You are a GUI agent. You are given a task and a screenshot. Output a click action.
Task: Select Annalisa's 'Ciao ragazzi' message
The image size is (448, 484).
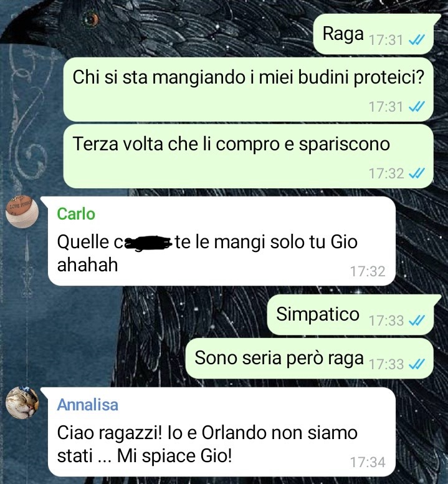pyautogui.click(x=222, y=432)
